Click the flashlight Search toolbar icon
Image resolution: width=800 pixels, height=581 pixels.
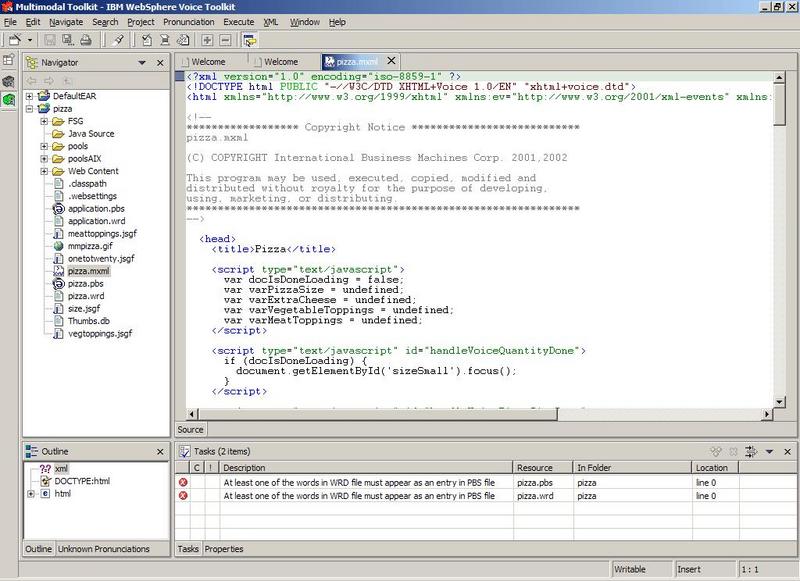(x=118, y=40)
